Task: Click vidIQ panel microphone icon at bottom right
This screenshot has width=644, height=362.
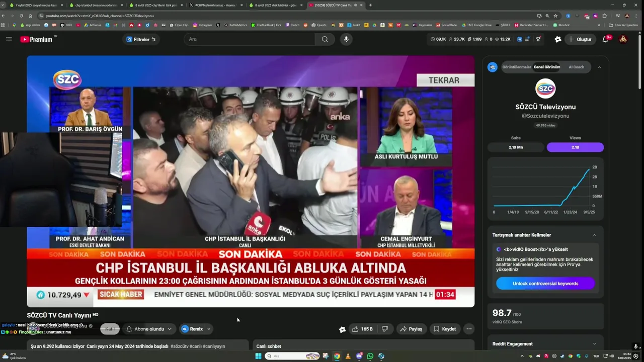Action: 636,346
